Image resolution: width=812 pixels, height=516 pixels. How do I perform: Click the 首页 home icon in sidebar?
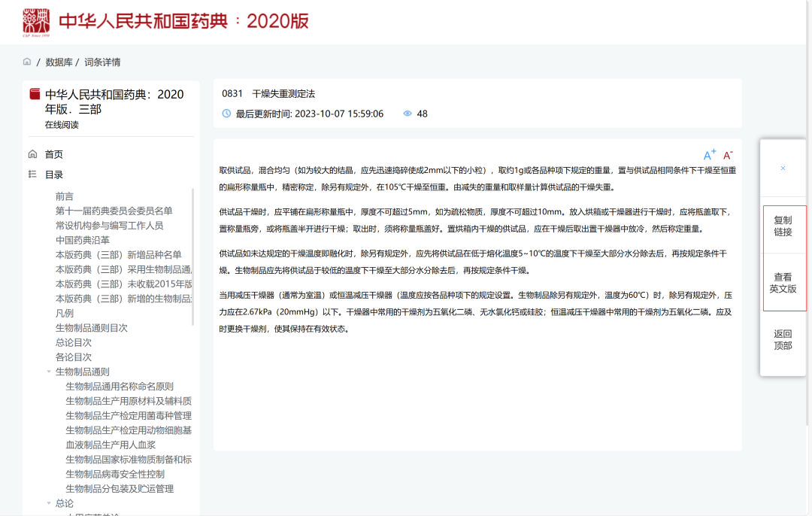[32, 154]
